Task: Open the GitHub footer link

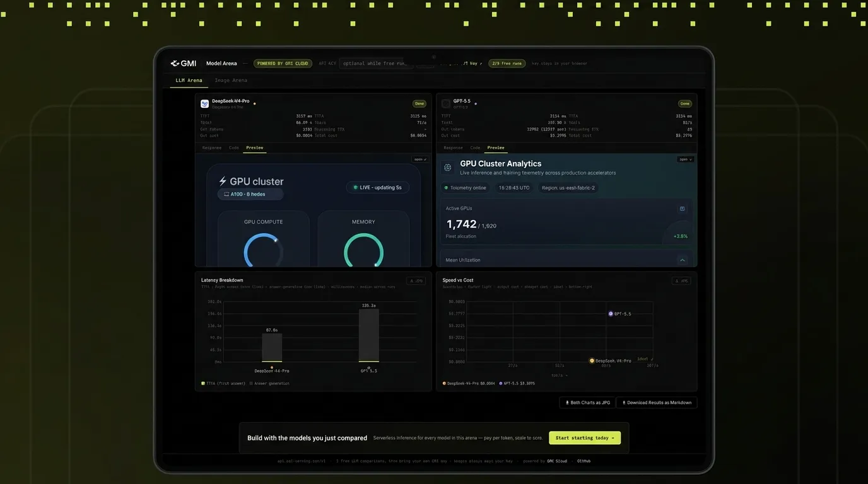Action: (x=584, y=461)
